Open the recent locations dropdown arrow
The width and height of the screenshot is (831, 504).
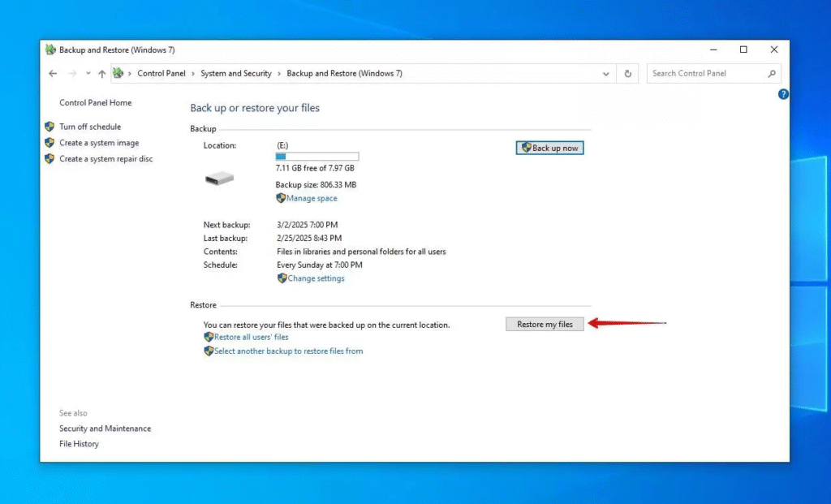pyautogui.click(x=88, y=74)
